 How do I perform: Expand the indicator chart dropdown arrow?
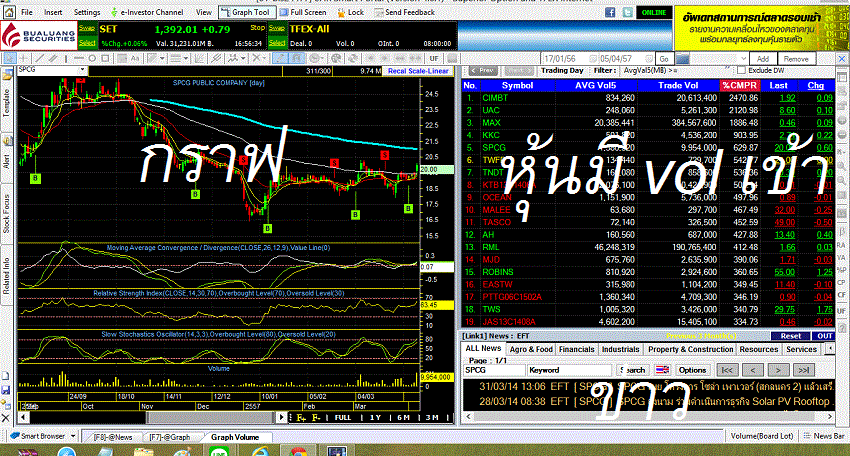tap(243, 58)
